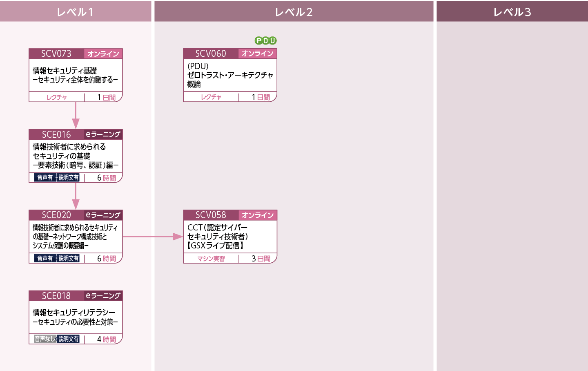Expand the arrow between SCV073 and SCE016

tap(75, 114)
